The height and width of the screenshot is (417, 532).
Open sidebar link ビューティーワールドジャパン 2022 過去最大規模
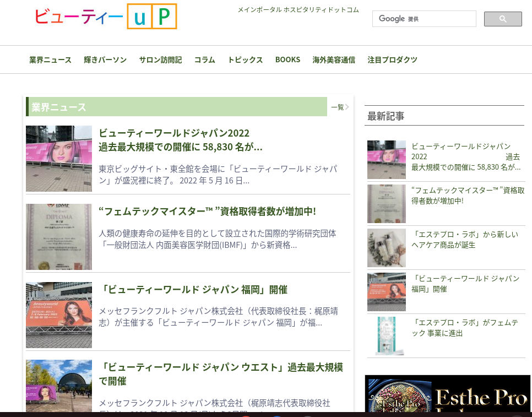tap(465, 156)
